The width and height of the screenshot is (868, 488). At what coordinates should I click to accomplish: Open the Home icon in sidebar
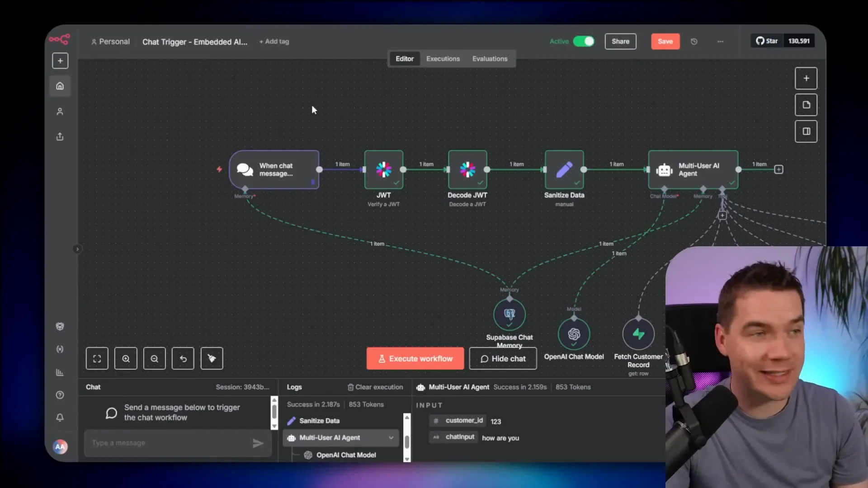[60, 86]
